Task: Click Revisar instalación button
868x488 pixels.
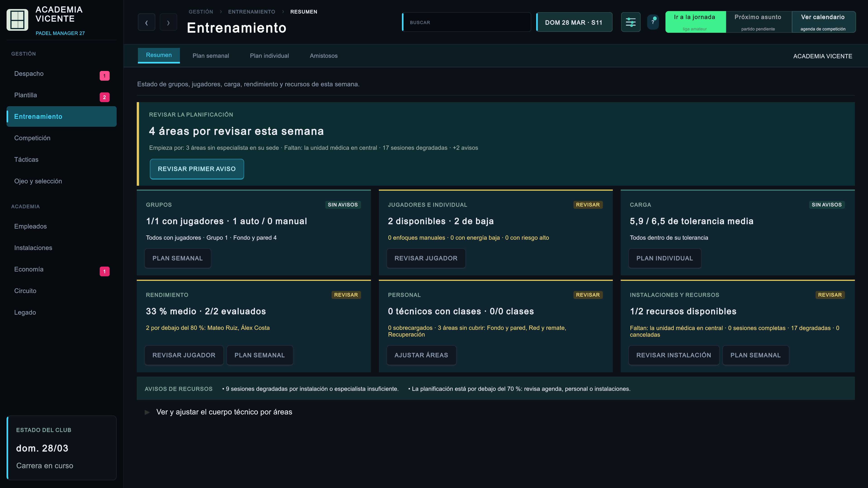Action: [674, 355]
